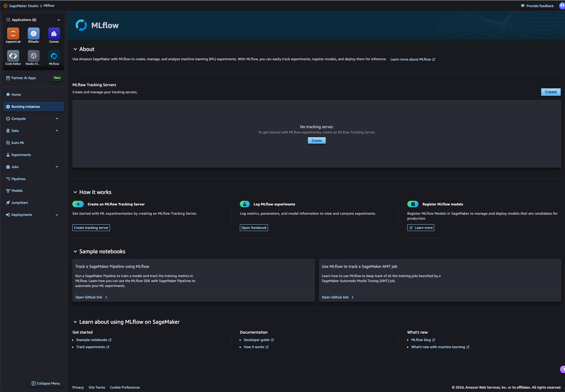Open the How it works documentation link
Viewport: 565px width, 392px height.
click(256, 347)
